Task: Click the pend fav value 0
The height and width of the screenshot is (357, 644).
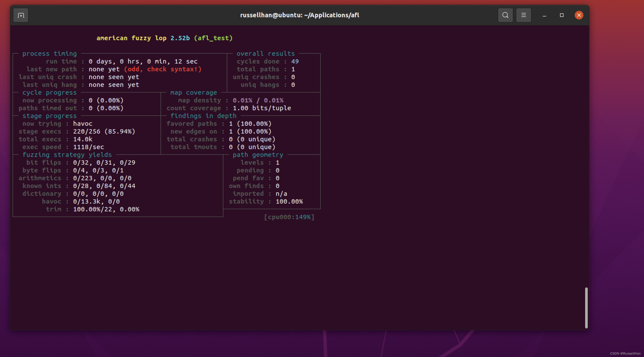Action: [277, 178]
